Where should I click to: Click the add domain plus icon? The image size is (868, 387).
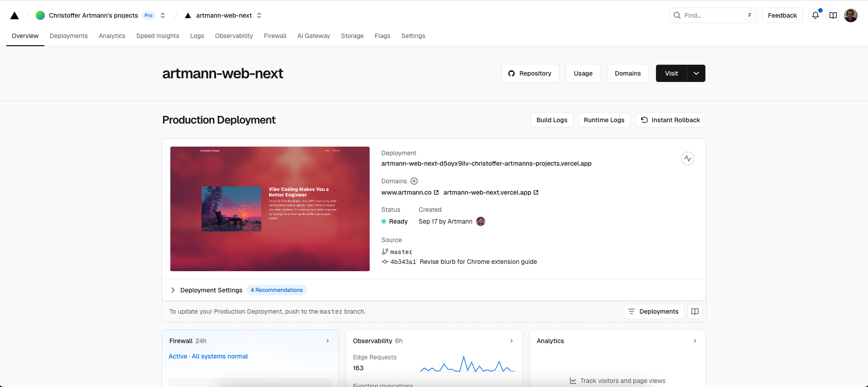414,181
